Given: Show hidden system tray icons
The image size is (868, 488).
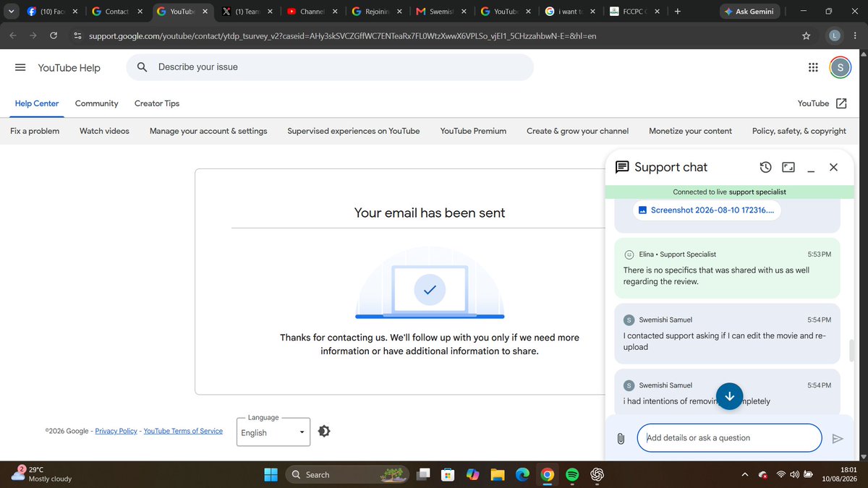Looking at the screenshot, I should click(744, 475).
